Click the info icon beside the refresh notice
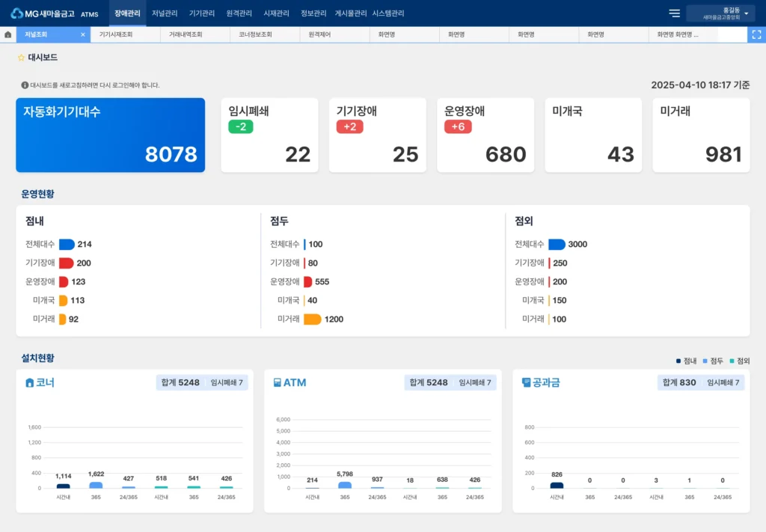Image resolution: width=766 pixels, height=532 pixels. pyautogui.click(x=25, y=85)
